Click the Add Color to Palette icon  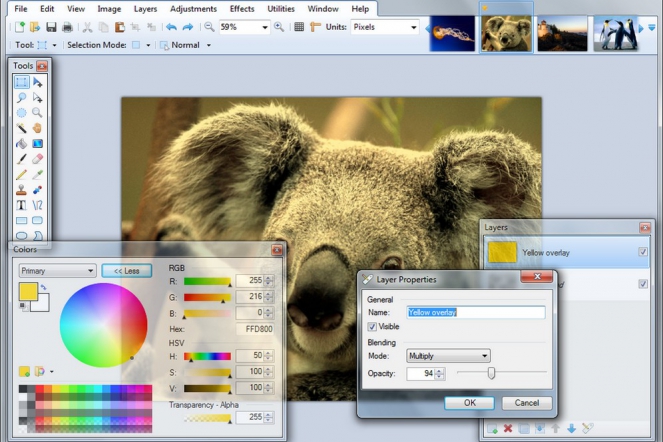pyautogui.click(x=25, y=372)
